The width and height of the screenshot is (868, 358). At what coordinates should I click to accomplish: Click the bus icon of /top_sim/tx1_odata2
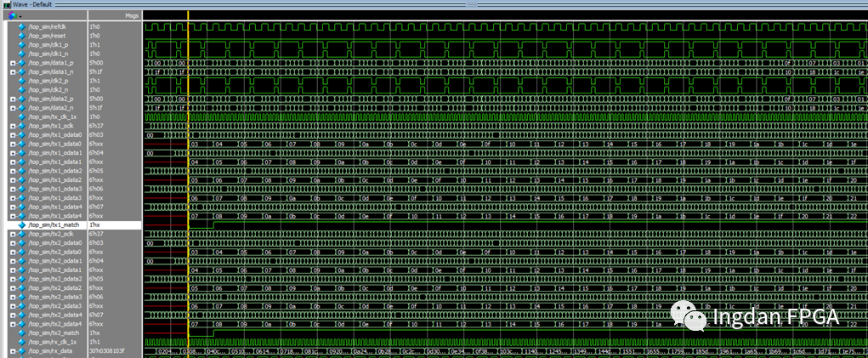tap(22, 171)
